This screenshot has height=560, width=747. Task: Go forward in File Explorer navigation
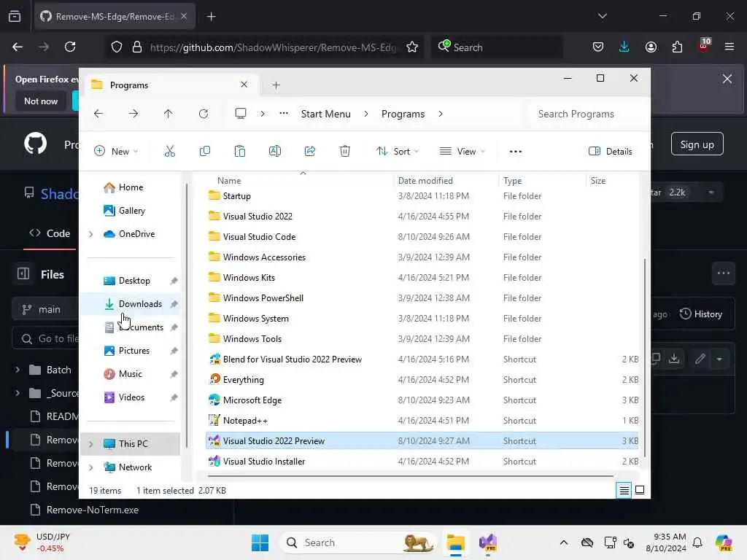pyautogui.click(x=133, y=114)
